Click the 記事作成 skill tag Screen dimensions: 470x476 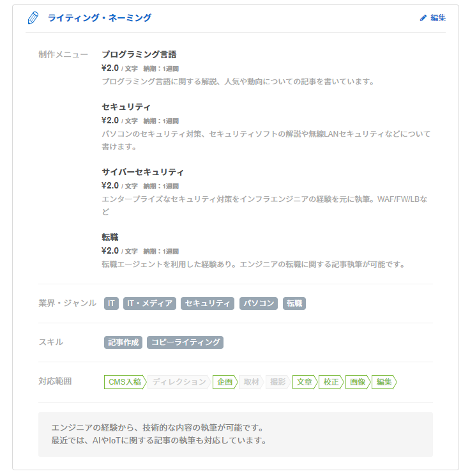(123, 342)
